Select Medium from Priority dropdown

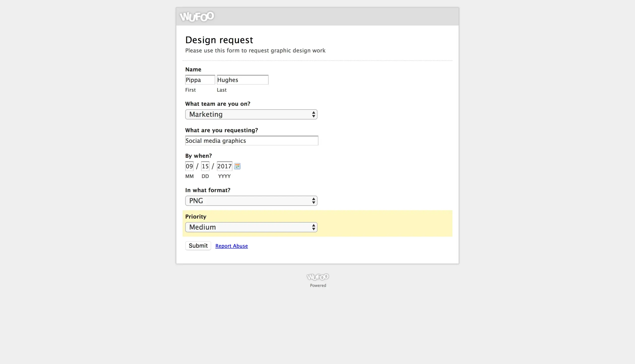251,227
